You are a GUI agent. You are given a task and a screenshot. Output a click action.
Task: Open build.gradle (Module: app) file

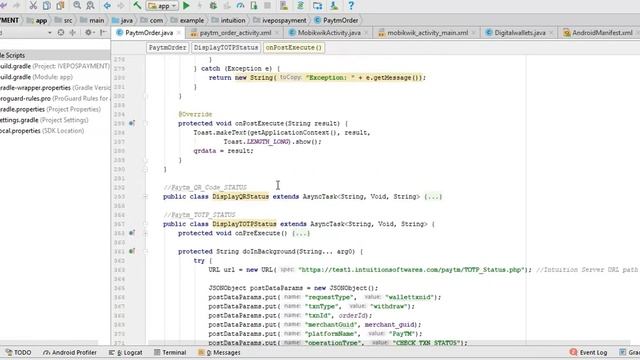pyautogui.click(x=36, y=77)
